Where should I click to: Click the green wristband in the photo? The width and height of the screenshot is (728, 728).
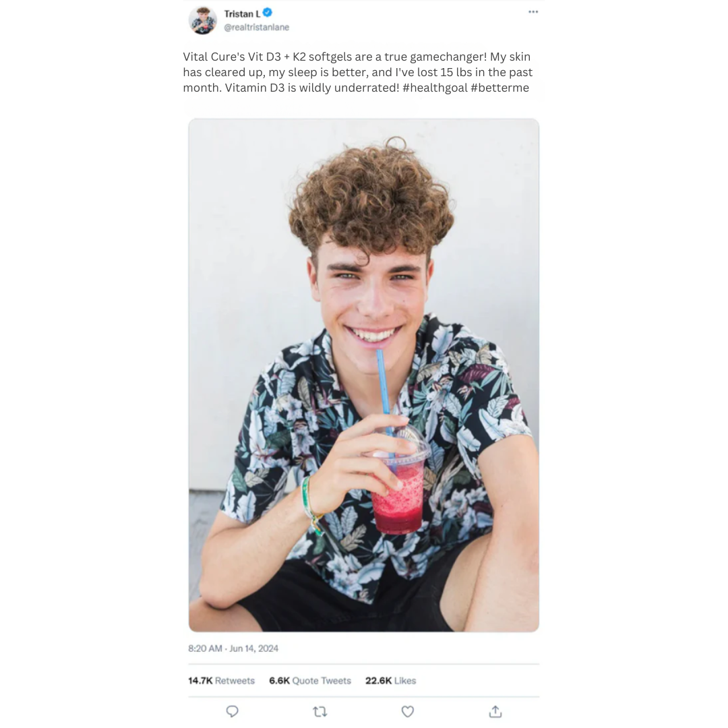[x=311, y=502]
